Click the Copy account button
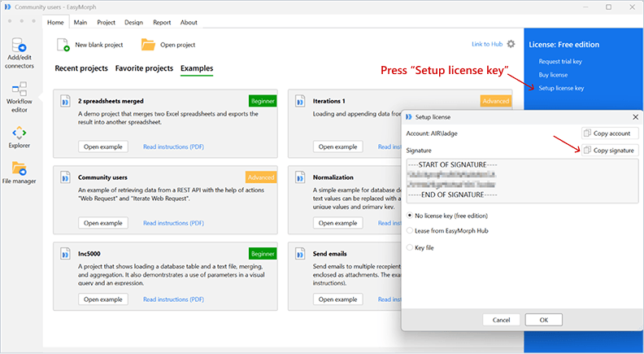This screenshot has width=644, height=354. pos(610,133)
